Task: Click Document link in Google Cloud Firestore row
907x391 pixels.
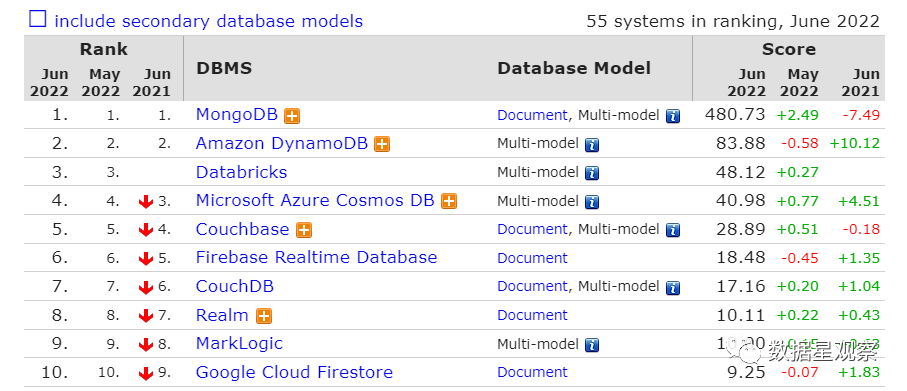Action: click(x=532, y=372)
